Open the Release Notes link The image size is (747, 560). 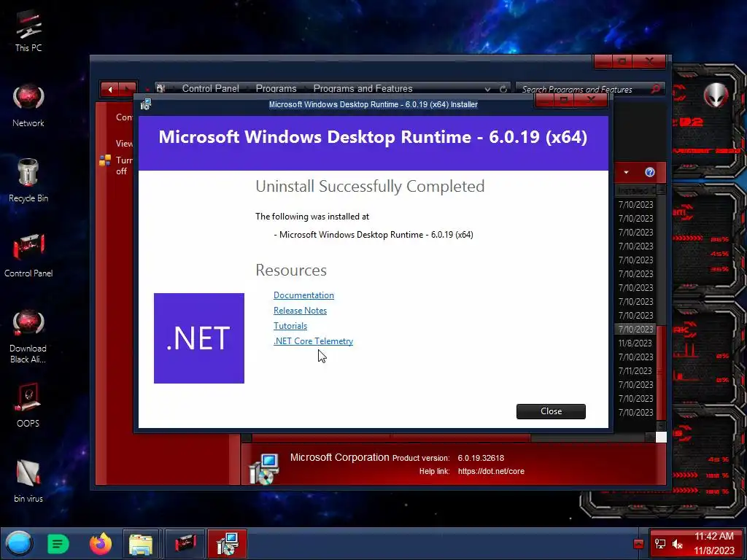300,311
